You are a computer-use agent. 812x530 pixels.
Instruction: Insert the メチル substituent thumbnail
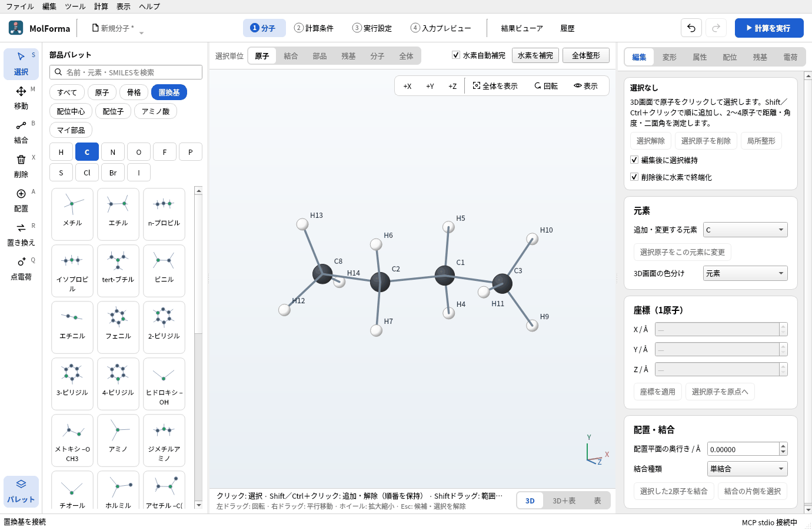(72, 214)
